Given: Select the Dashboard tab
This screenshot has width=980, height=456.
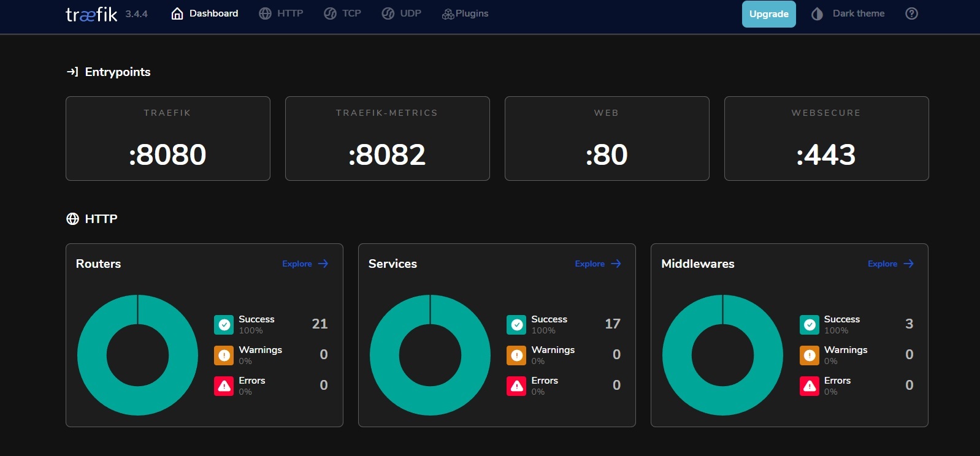Looking at the screenshot, I should click(205, 13).
